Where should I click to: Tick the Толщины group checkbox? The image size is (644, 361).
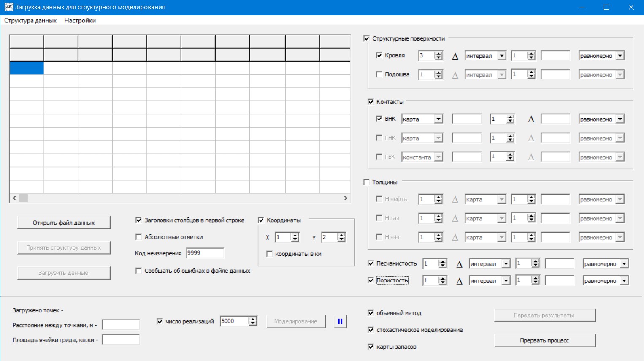(366, 182)
